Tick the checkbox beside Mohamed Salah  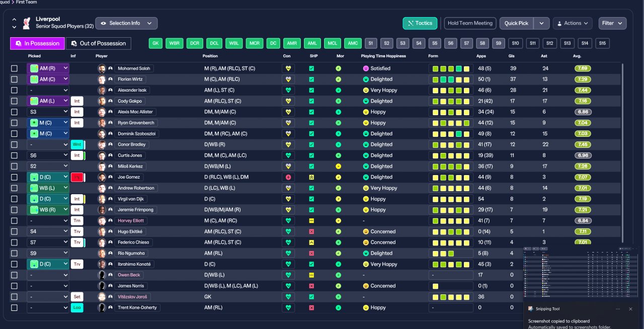14,68
